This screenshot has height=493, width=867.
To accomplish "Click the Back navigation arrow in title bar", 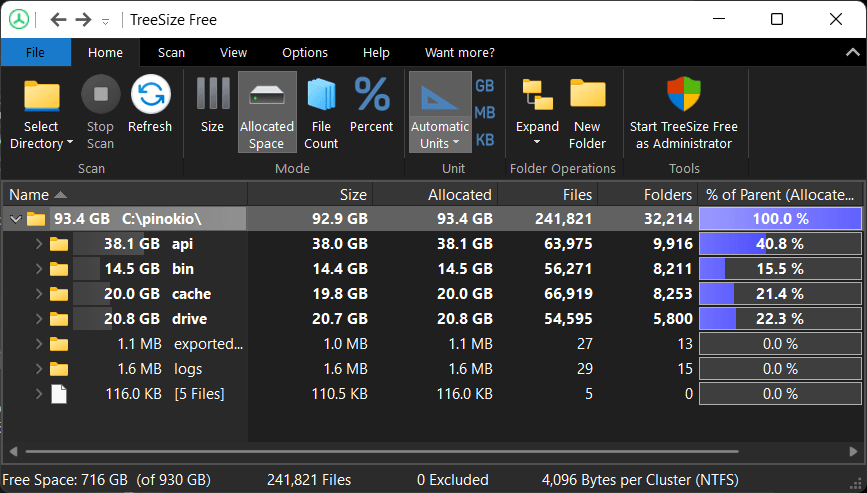I will pos(58,20).
